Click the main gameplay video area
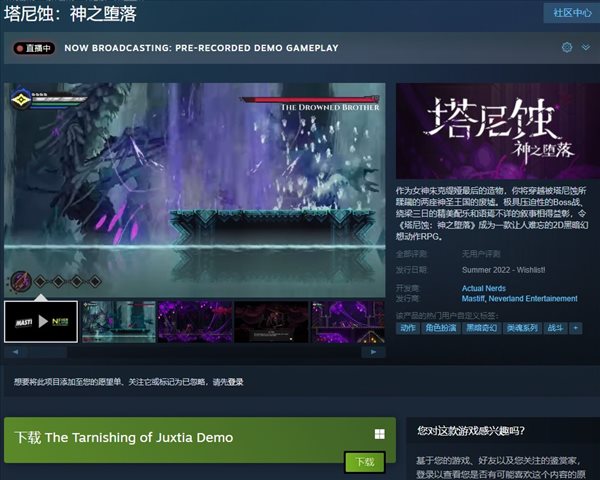 pyautogui.click(x=195, y=190)
